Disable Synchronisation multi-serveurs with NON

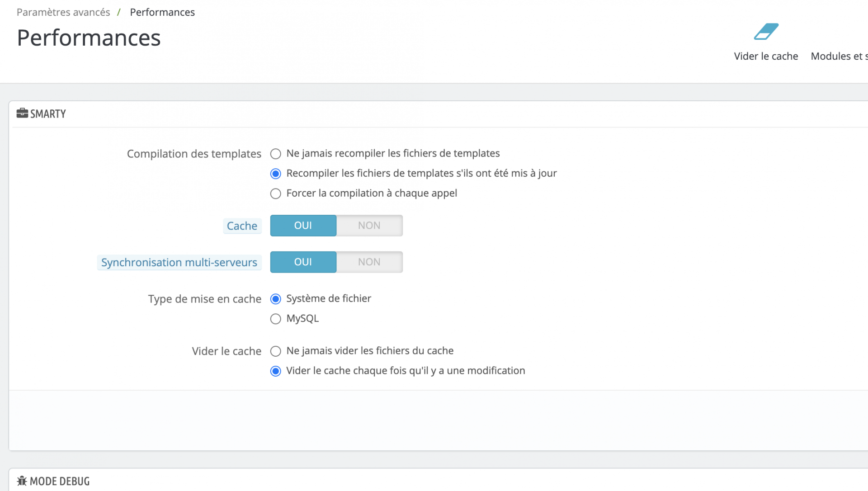[x=369, y=262]
